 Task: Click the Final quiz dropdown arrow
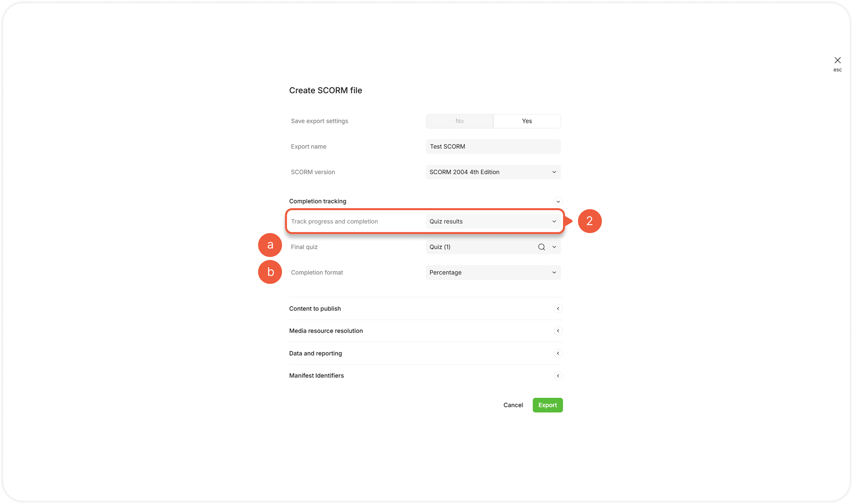pos(554,247)
